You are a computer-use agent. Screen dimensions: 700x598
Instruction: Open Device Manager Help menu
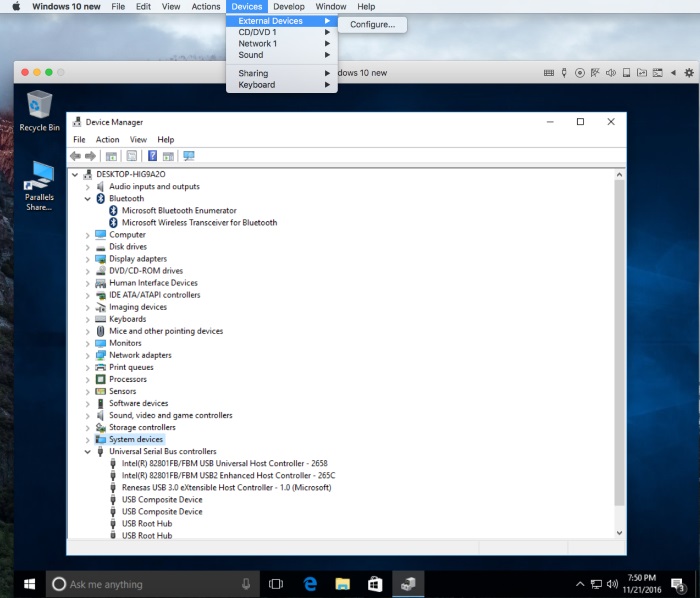pyautogui.click(x=166, y=140)
